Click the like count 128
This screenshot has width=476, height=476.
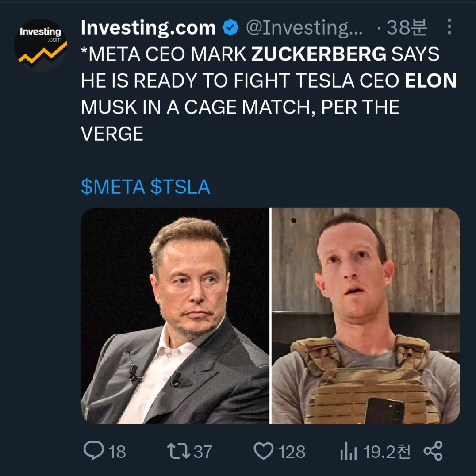(292, 452)
